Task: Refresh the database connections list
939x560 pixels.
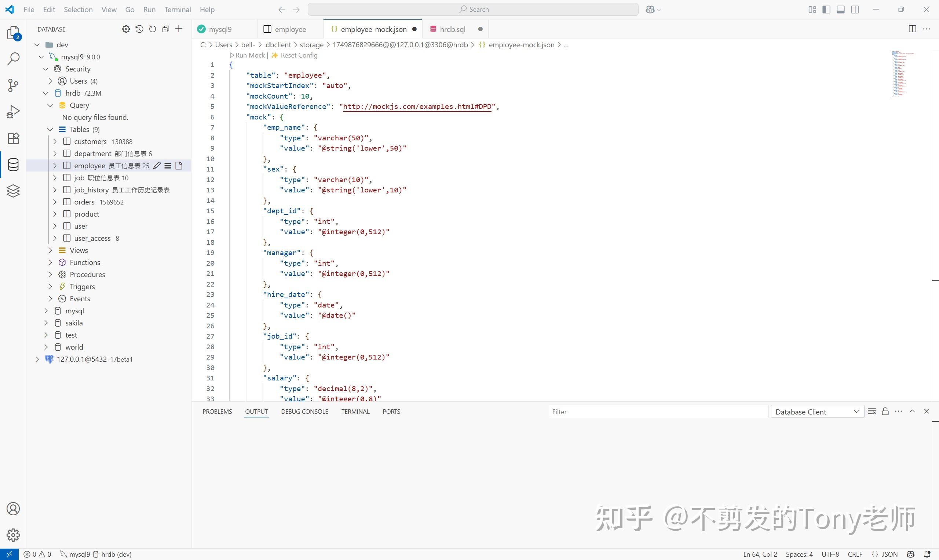Action: 153,29
